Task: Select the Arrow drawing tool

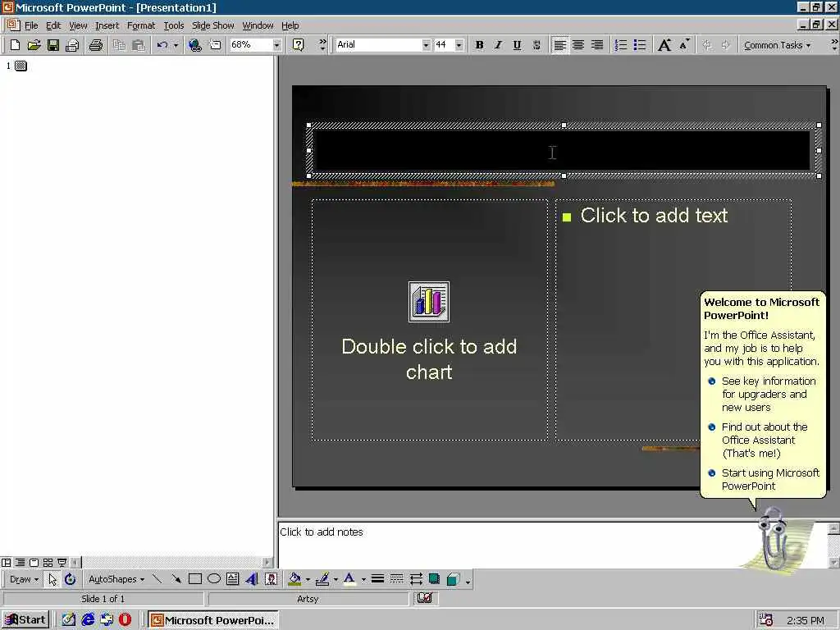Action: [x=176, y=579]
